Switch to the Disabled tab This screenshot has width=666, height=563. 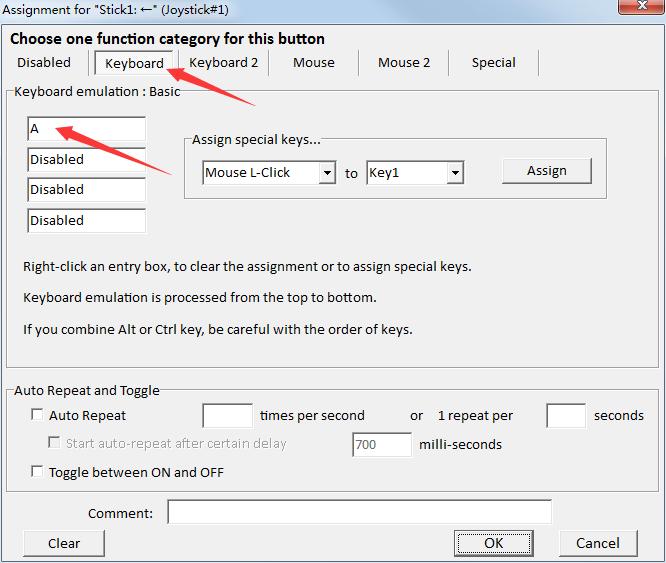tap(44, 62)
